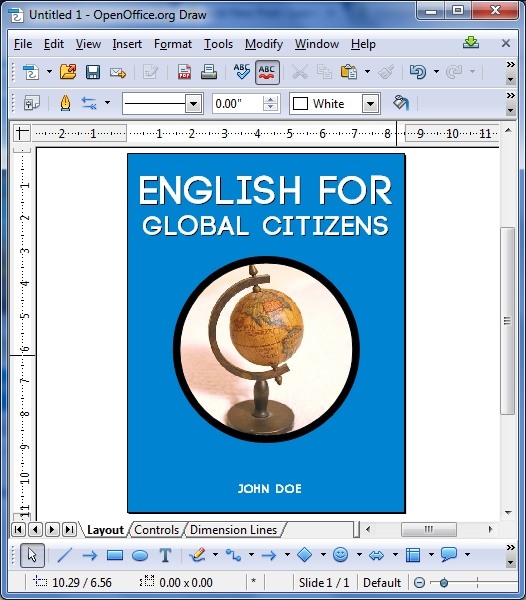The image size is (526, 600).
Task: Expand the White fill color dropdown
Action: click(370, 103)
